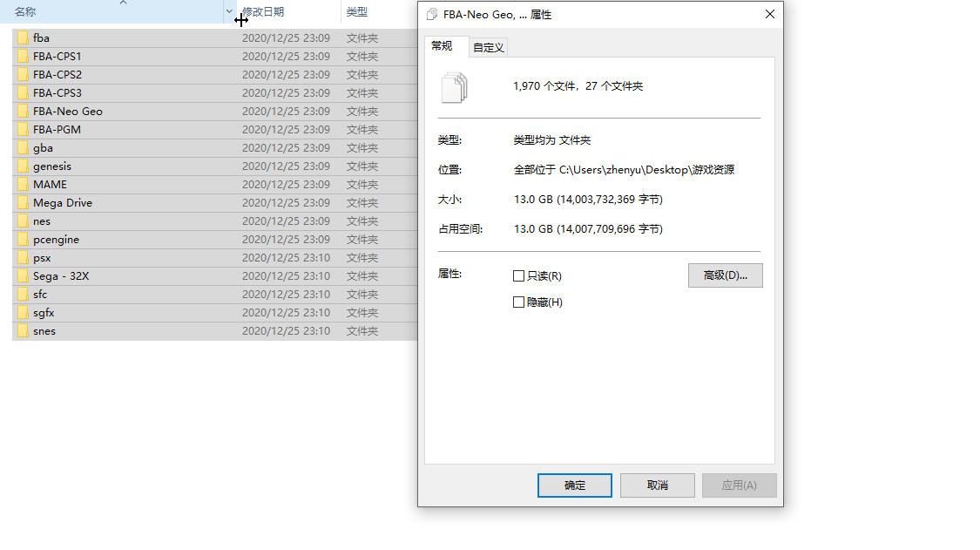Select the FBA-Neo Geo folder name
Image resolution: width=980 pixels, height=550 pixels.
point(68,112)
